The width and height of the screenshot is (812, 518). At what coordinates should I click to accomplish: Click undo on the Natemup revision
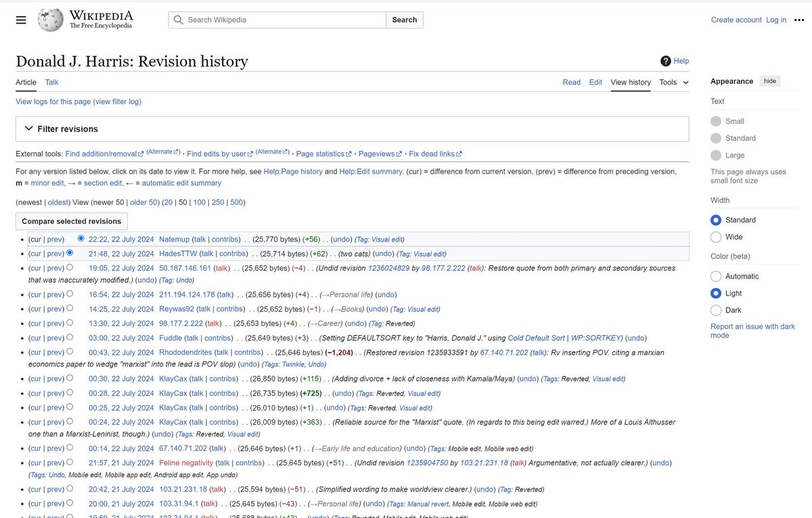click(x=342, y=239)
